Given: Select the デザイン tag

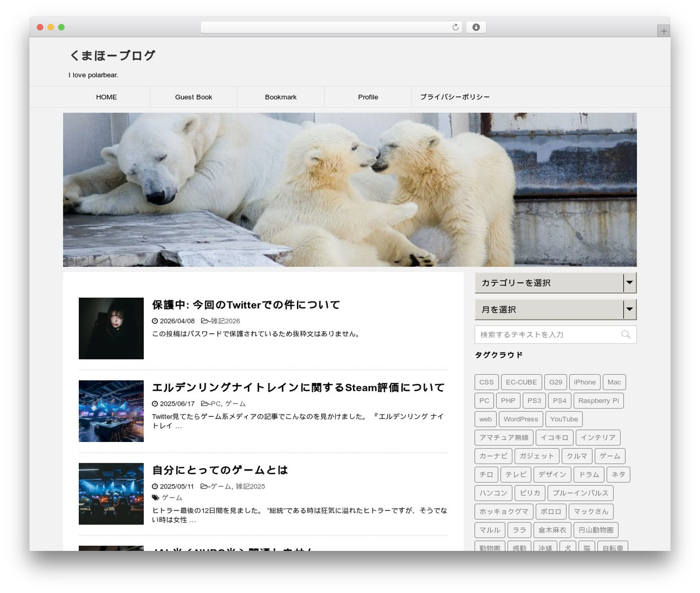Looking at the screenshot, I should click(552, 475).
